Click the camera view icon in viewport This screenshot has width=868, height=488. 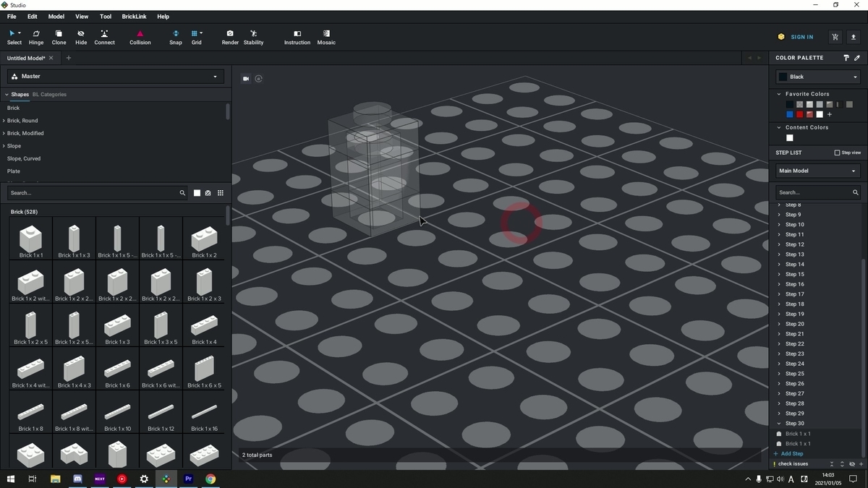point(246,79)
